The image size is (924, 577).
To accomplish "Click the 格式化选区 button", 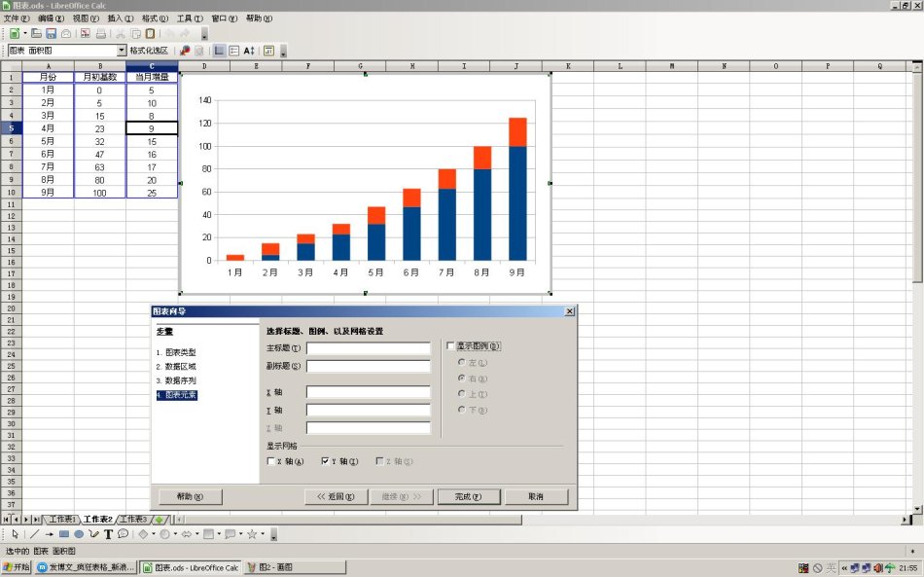I will click(149, 51).
